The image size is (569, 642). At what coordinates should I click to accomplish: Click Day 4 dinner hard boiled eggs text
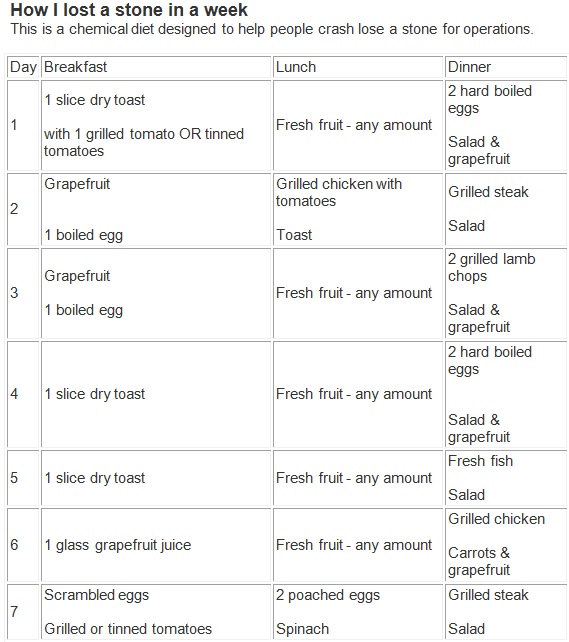[x=490, y=360]
